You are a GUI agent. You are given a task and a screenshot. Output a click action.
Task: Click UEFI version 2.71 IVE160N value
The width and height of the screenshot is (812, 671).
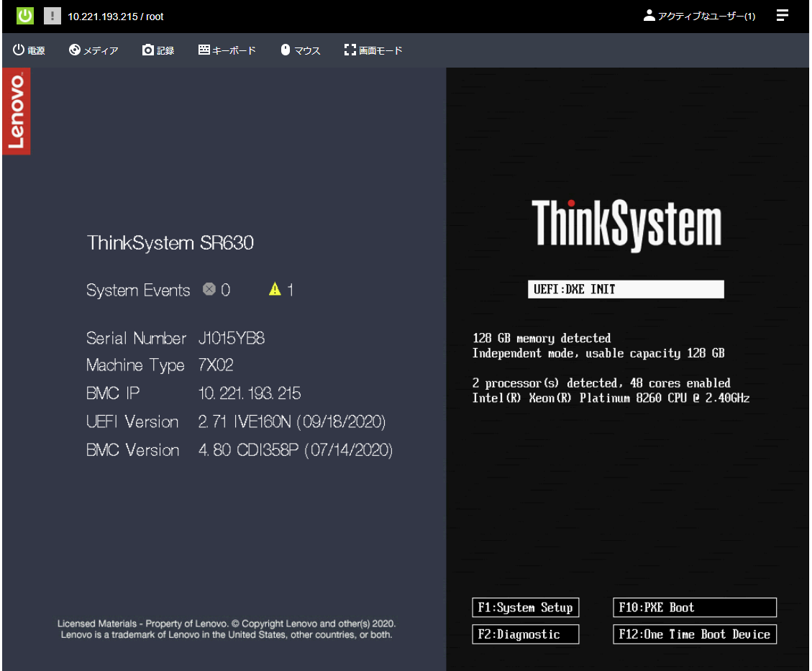click(292, 421)
